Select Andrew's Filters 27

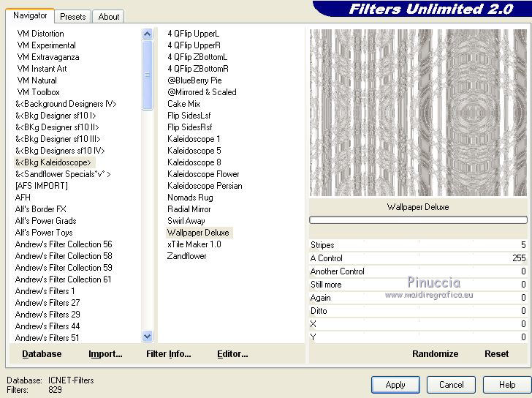pos(47,303)
